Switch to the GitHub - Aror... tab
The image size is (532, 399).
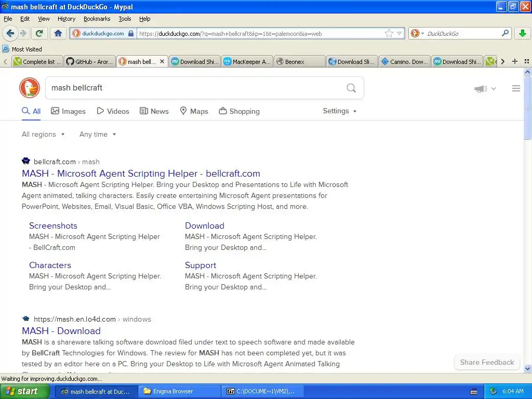point(89,62)
